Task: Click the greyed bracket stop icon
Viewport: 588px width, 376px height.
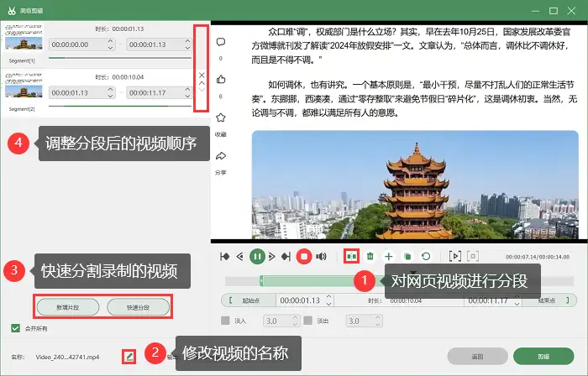Action: point(473,257)
